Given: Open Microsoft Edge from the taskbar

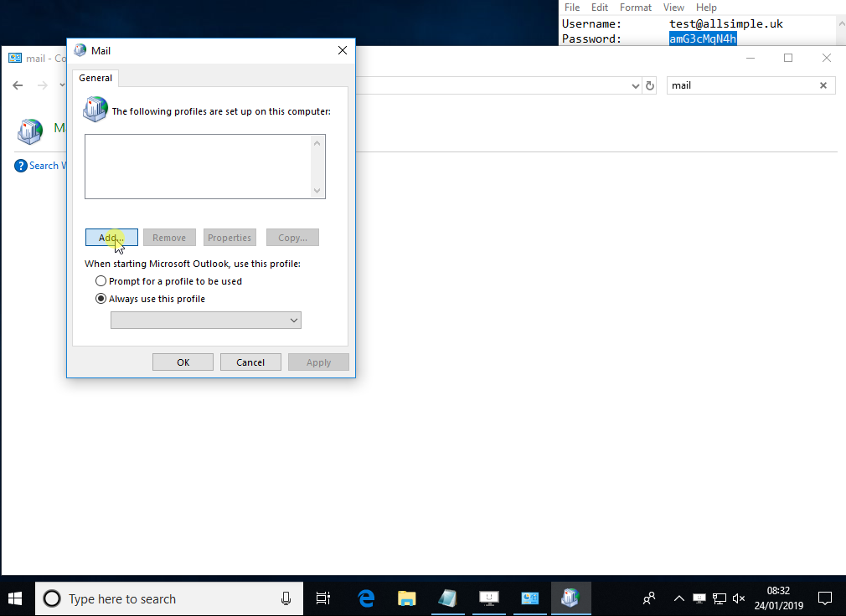Looking at the screenshot, I should [366, 598].
